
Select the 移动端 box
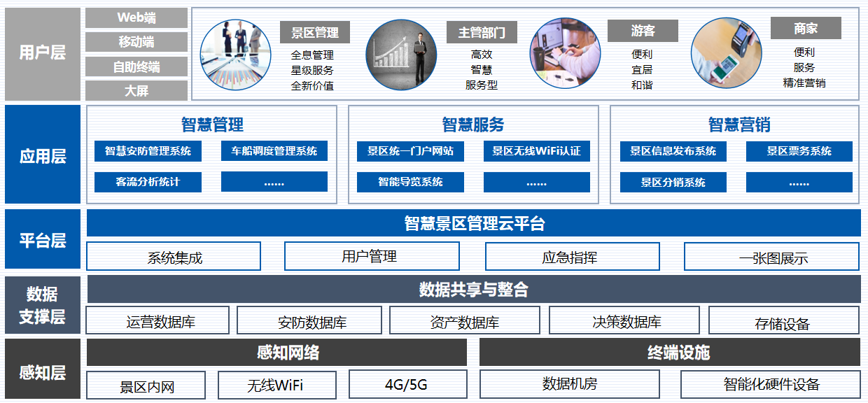click(x=136, y=42)
